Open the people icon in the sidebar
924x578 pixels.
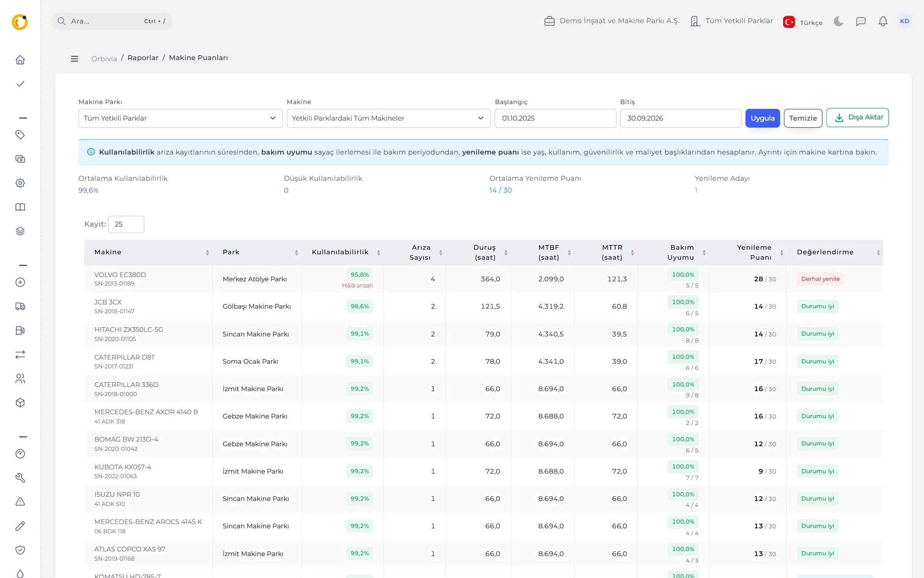point(20,379)
